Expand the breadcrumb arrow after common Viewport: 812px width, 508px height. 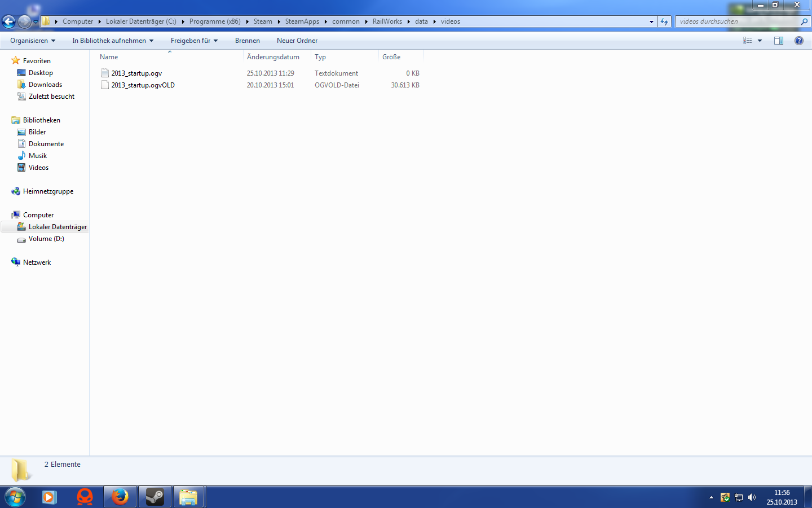(x=366, y=21)
